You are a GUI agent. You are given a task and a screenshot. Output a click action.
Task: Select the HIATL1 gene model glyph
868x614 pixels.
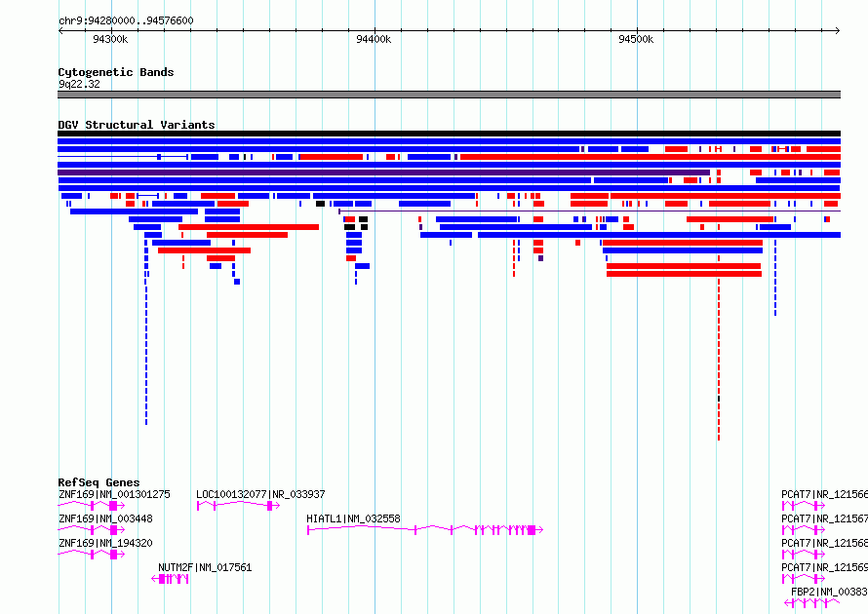(425, 530)
